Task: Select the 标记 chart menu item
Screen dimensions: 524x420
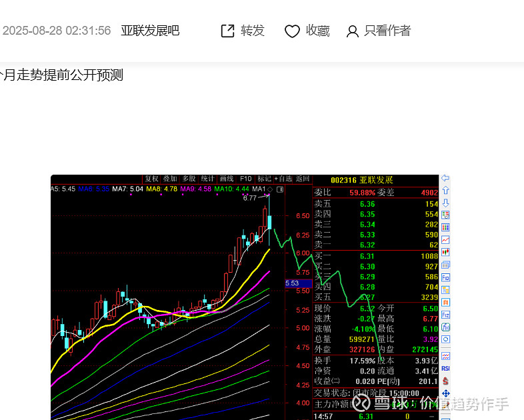Action: (x=265, y=179)
